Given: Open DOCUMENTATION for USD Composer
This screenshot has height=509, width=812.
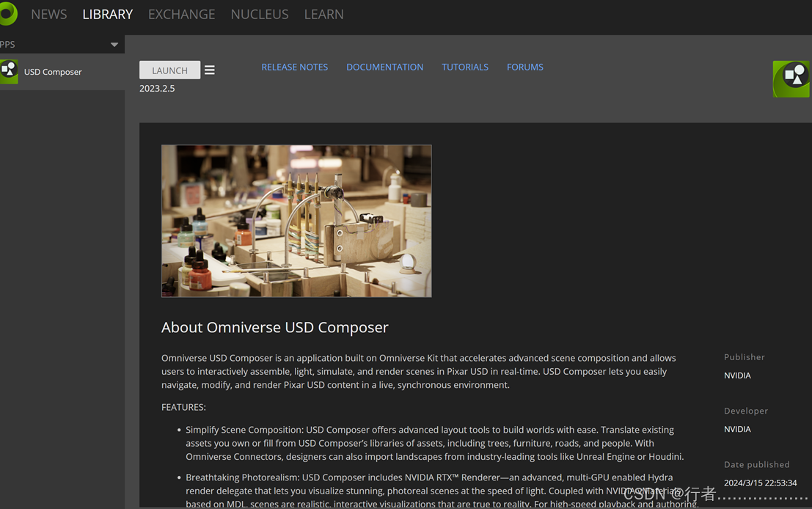Looking at the screenshot, I should (384, 67).
